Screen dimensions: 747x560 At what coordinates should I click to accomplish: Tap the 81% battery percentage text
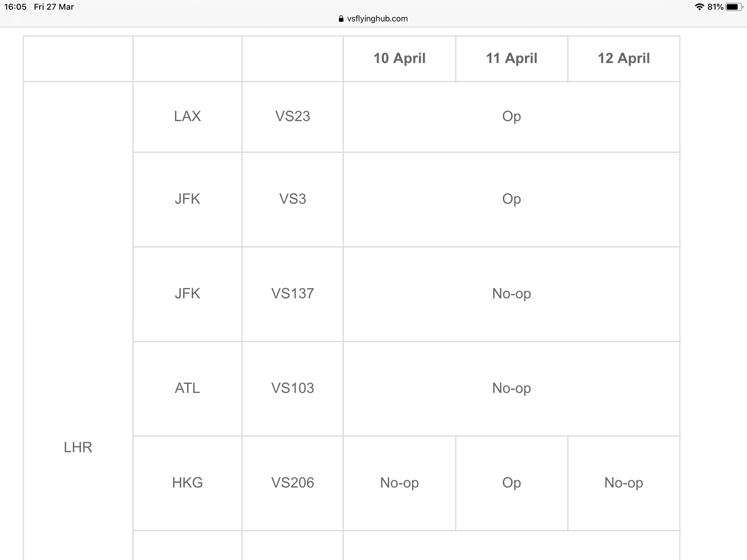point(715,7)
